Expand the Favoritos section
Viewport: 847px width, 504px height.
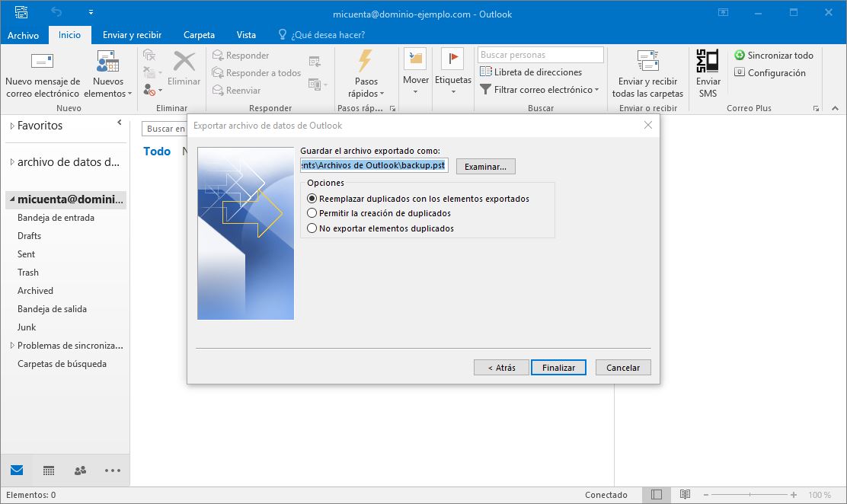coord(12,126)
